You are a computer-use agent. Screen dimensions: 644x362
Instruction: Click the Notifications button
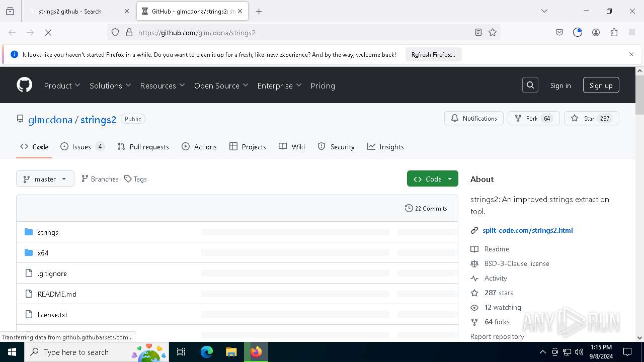coord(474,119)
